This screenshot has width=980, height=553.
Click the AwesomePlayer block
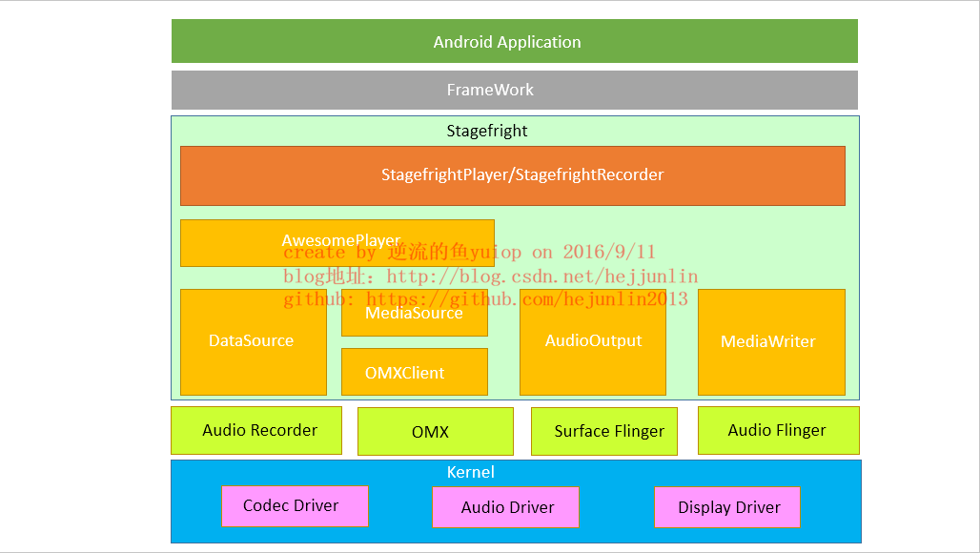337,243
